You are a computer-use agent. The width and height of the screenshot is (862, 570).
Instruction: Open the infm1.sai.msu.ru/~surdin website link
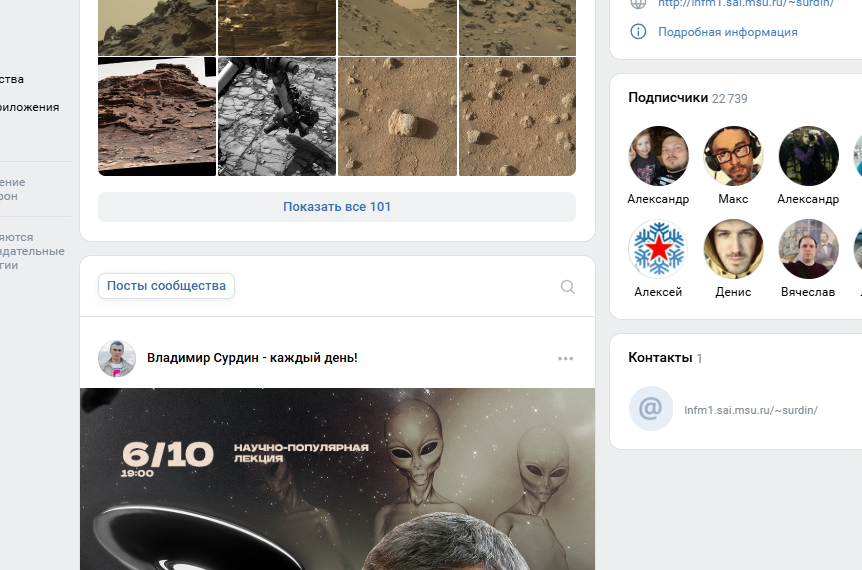point(746,3)
